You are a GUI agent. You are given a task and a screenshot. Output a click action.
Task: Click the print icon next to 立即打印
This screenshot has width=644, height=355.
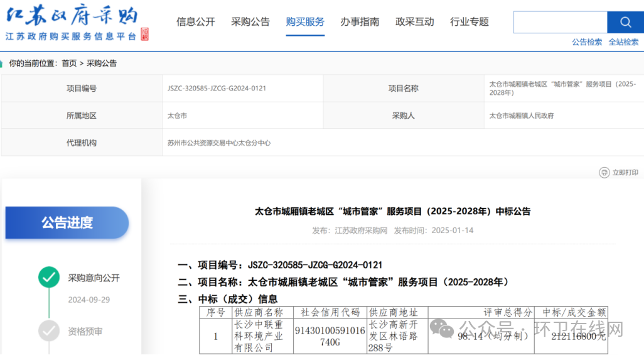(x=604, y=172)
